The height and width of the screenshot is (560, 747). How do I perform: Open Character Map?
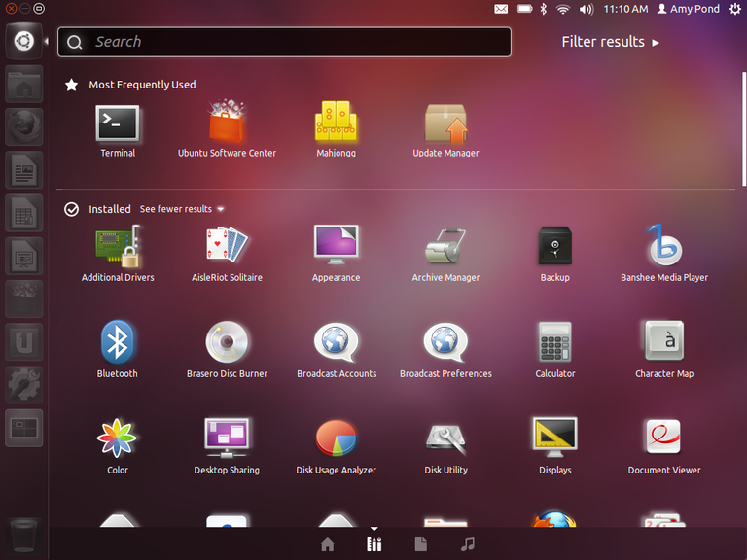pyautogui.click(x=664, y=341)
